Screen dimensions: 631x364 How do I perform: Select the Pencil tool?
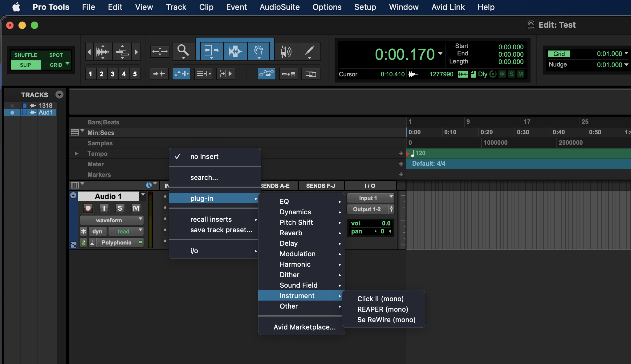point(309,51)
